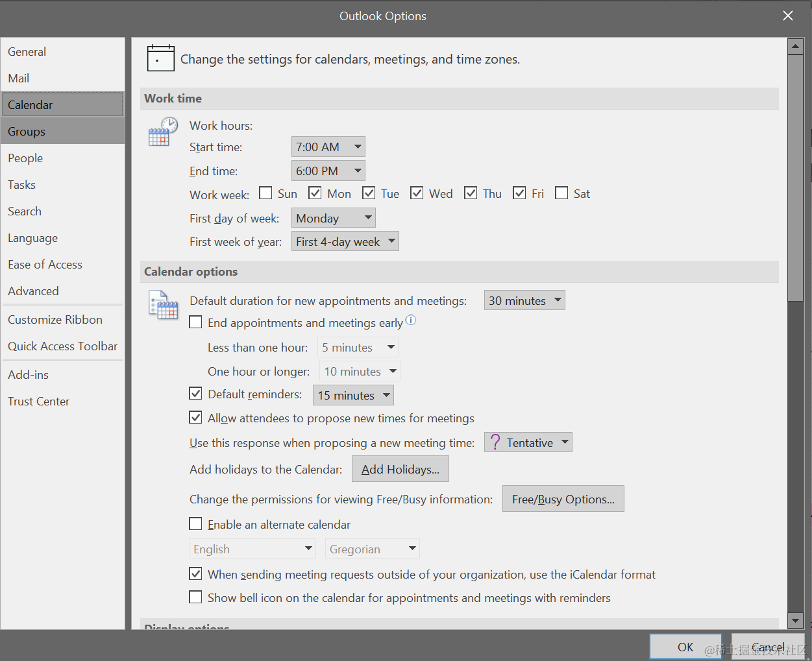
Task: Click the calendar icon beside the settings header
Action: [160, 58]
